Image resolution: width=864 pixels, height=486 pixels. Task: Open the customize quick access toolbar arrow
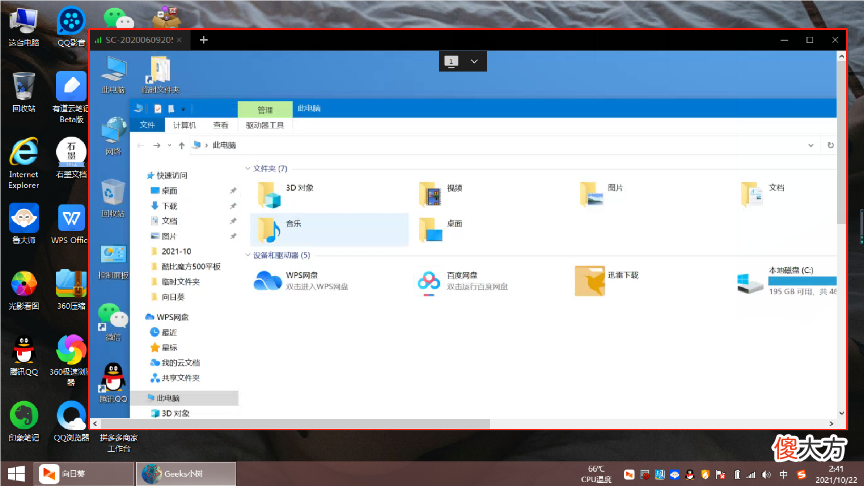(x=183, y=109)
